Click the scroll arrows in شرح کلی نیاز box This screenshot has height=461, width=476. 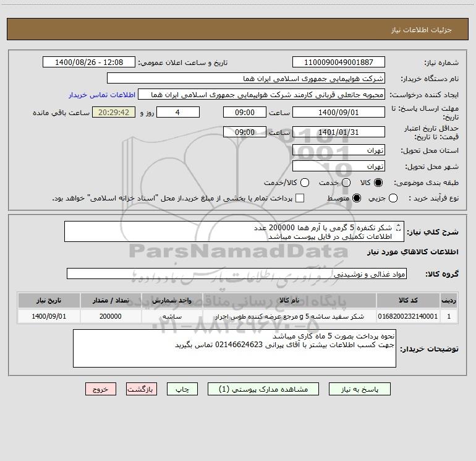coord(399,227)
